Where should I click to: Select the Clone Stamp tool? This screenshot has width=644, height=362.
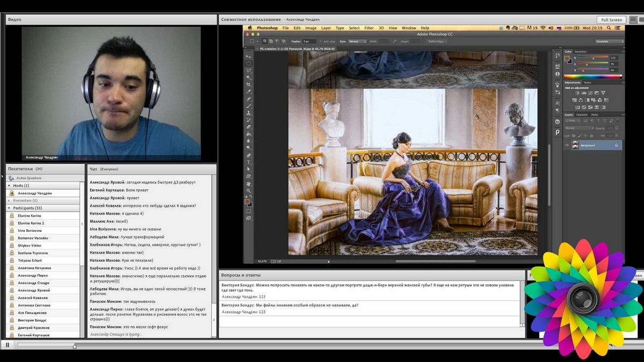pyautogui.click(x=248, y=113)
